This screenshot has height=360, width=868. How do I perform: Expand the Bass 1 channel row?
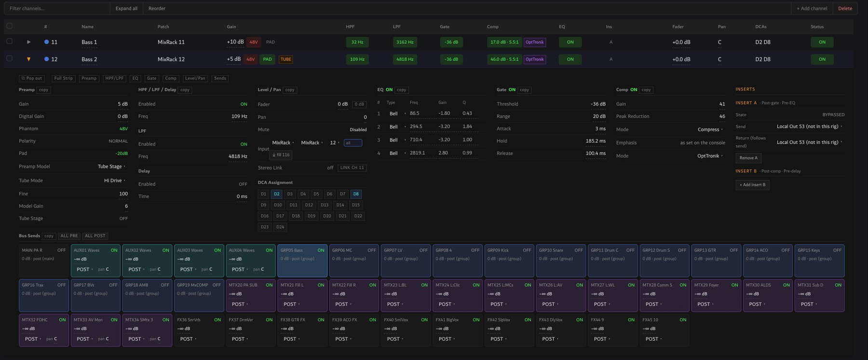pos(29,42)
